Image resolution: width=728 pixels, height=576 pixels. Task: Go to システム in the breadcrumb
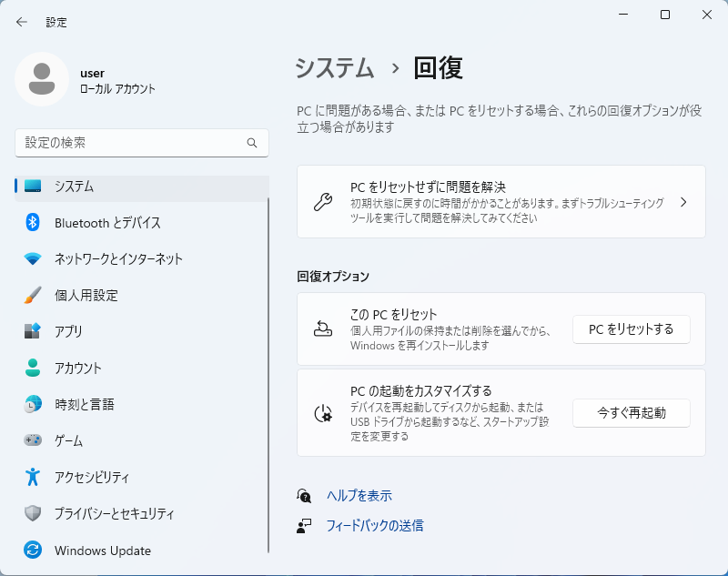pyautogui.click(x=335, y=68)
